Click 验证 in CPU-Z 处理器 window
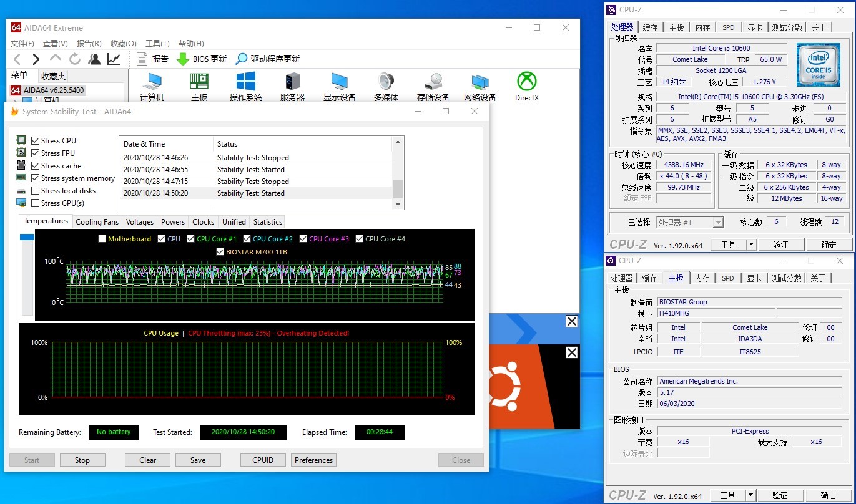 coord(780,245)
